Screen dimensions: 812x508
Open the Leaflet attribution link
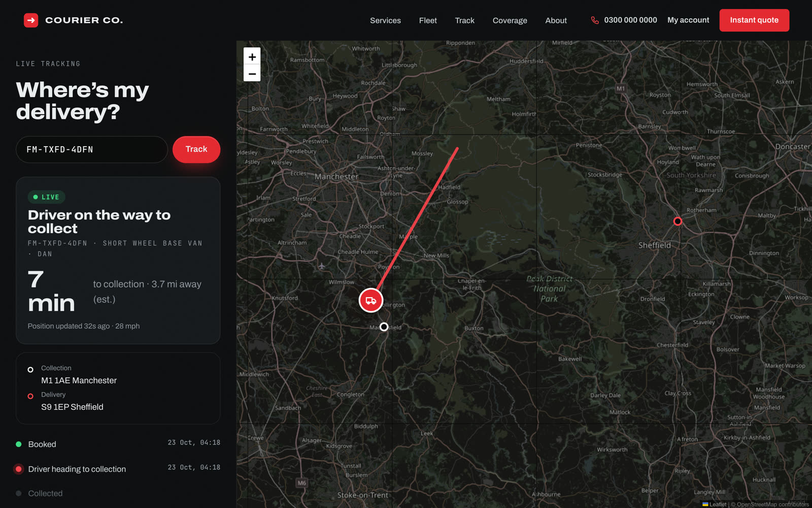coord(715,504)
